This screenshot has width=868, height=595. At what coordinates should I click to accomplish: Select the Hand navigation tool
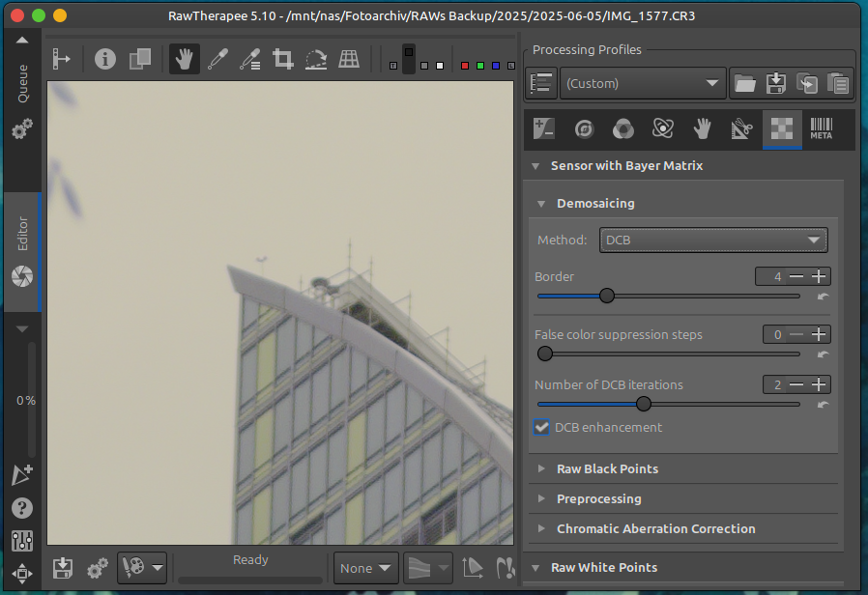pyautogui.click(x=184, y=59)
